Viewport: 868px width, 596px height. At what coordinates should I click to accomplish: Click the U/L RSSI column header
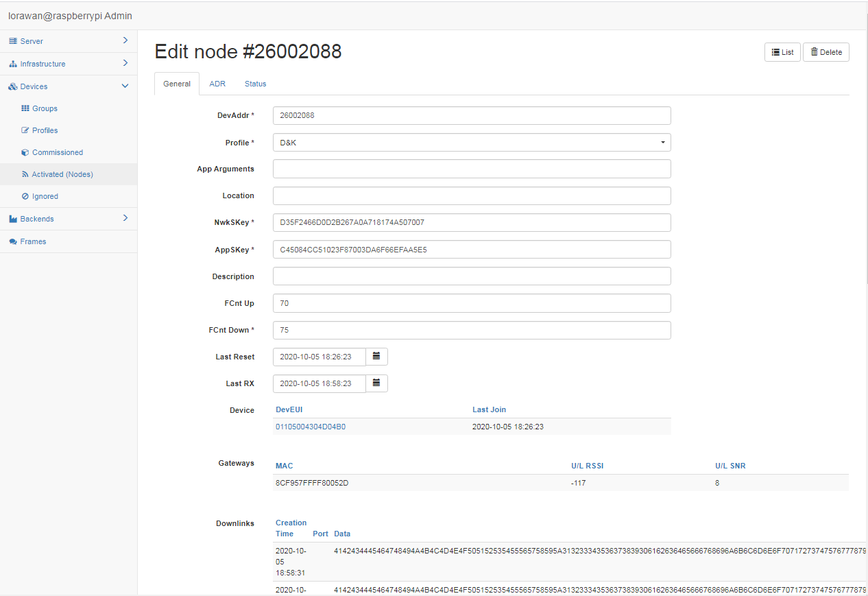pyautogui.click(x=588, y=466)
